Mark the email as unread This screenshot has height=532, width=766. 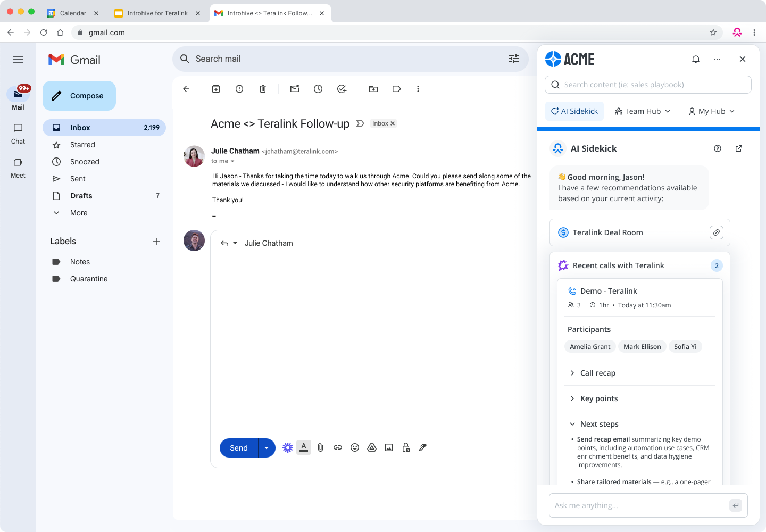pos(295,89)
